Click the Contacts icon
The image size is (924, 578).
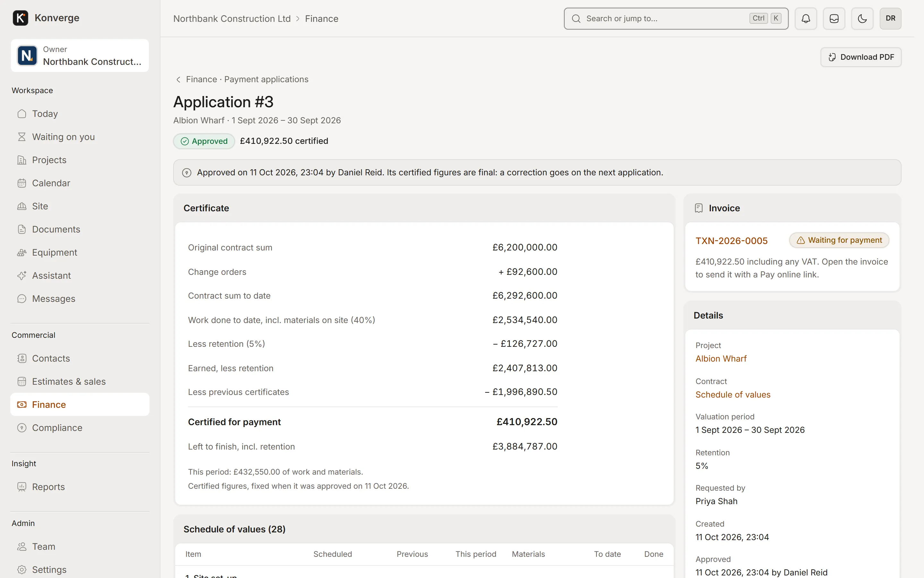[22, 358]
